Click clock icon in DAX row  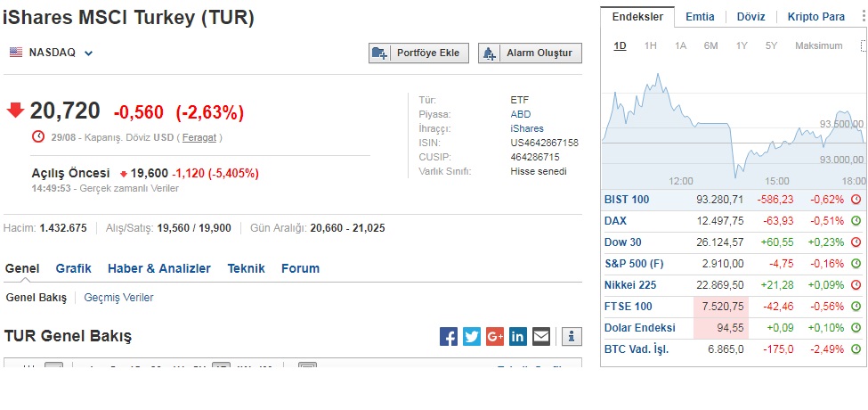click(856, 220)
